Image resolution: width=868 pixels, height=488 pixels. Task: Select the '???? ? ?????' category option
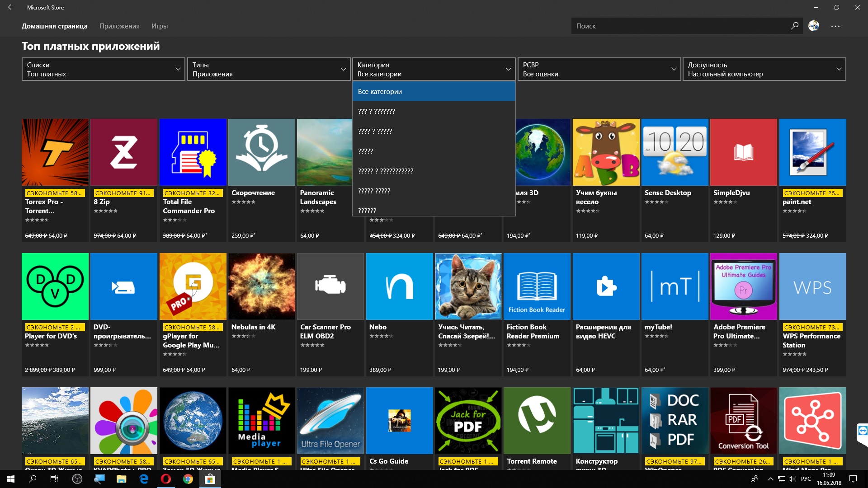(x=434, y=131)
